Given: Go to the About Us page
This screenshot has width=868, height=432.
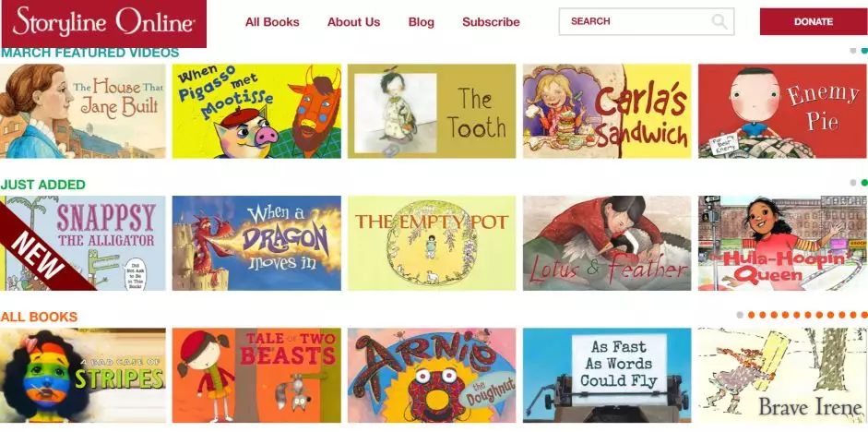Looking at the screenshot, I should [x=353, y=22].
